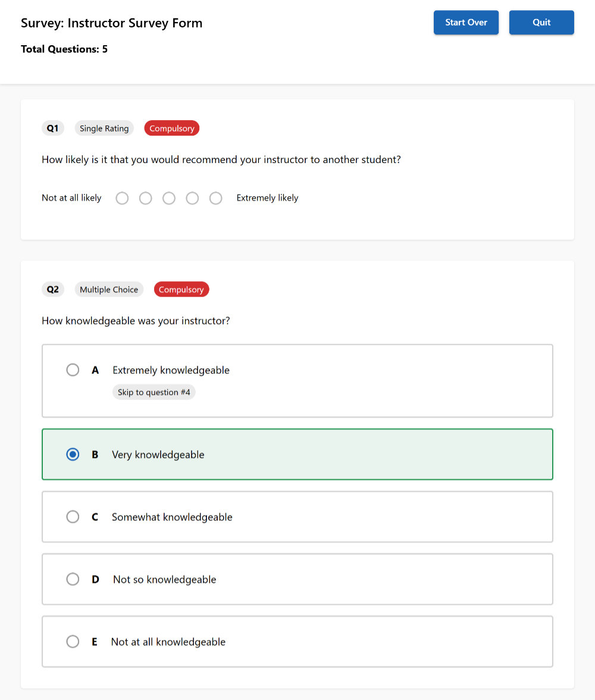This screenshot has height=700, width=595.
Task: Select the second rating circle for recommending instructor
Action: (x=145, y=198)
